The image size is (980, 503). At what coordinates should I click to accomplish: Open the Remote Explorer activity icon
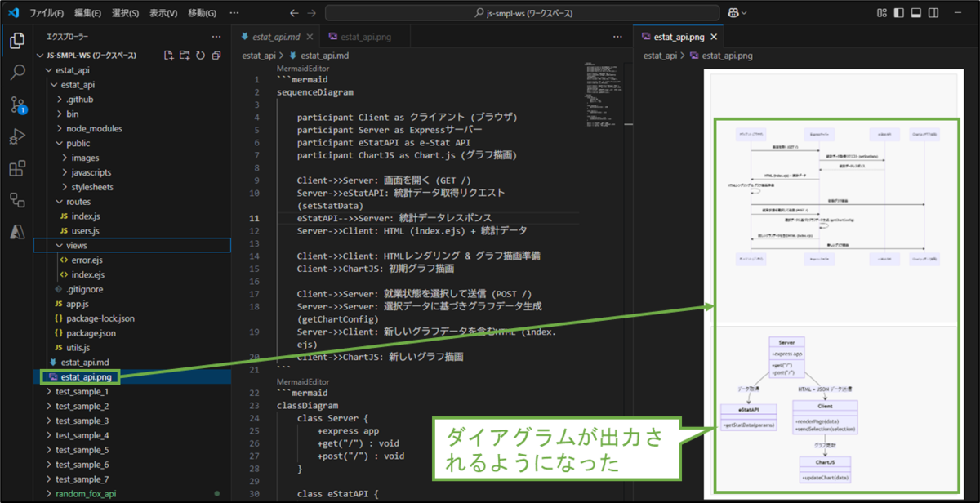click(x=17, y=200)
